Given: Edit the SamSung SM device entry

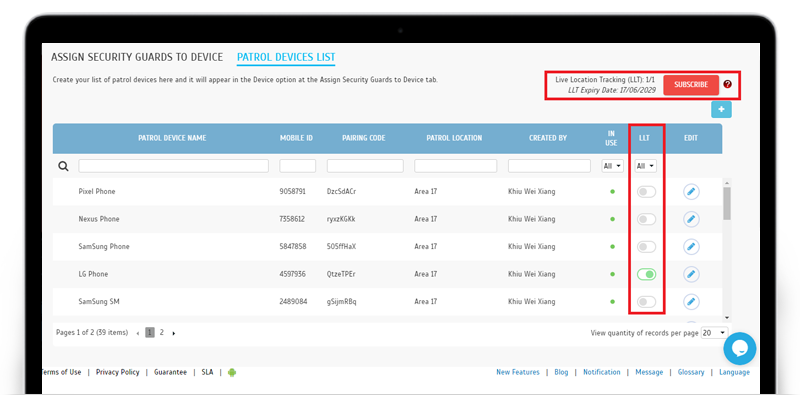Looking at the screenshot, I should (x=691, y=302).
